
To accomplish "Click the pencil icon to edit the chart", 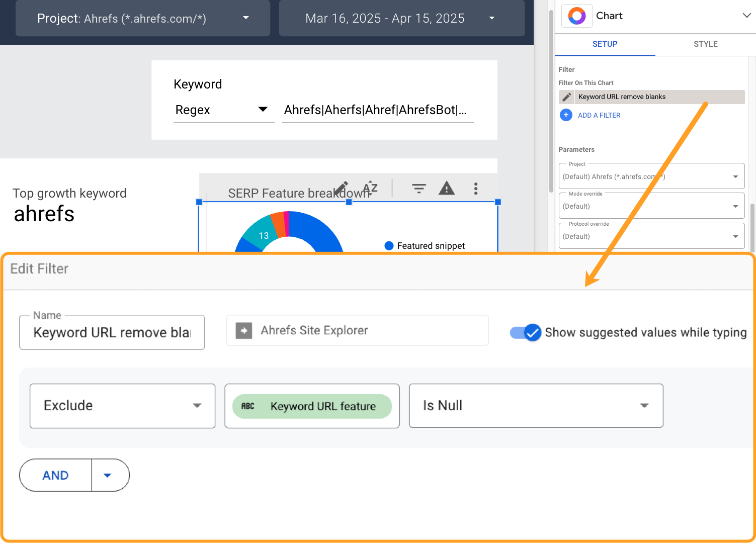I will (342, 186).
